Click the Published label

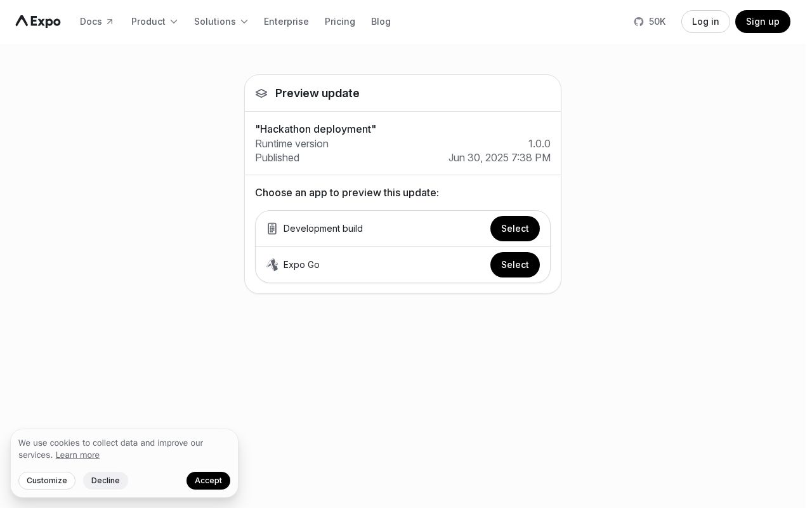[277, 157]
